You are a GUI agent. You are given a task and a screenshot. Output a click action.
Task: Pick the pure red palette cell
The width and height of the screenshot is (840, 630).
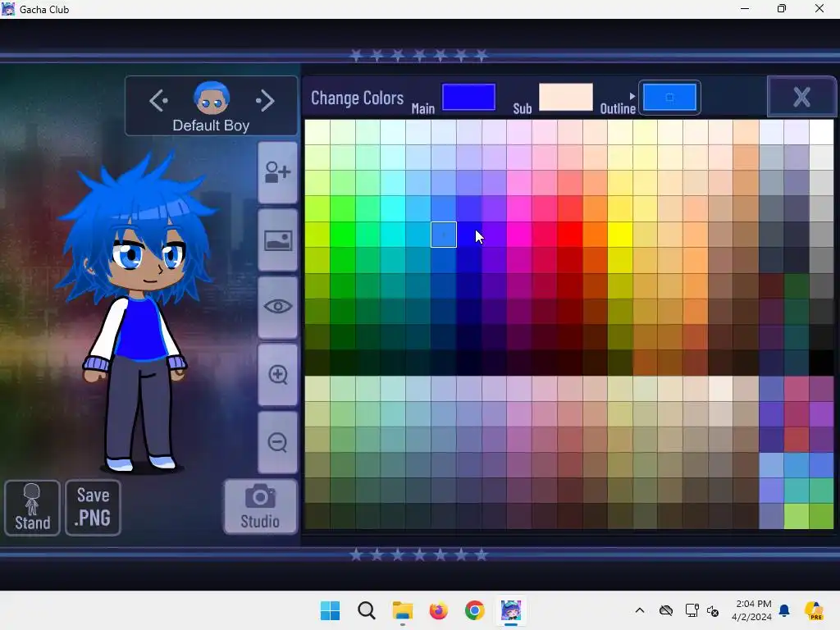(x=570, y=235)
